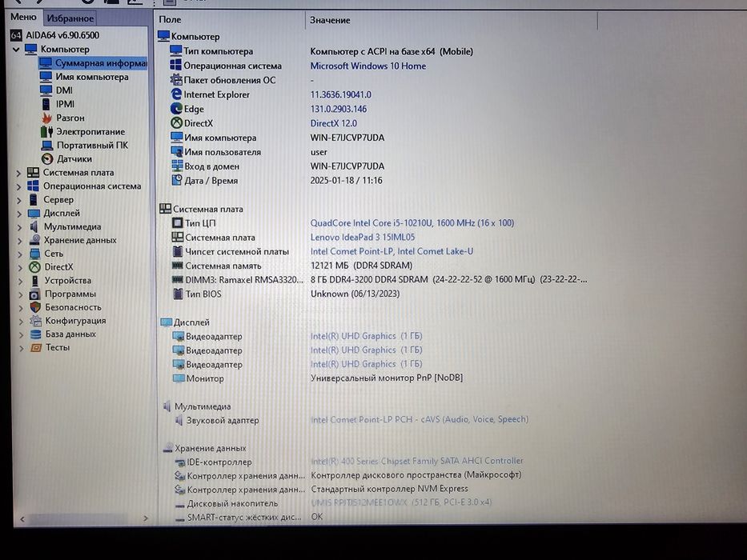This screenshot has height=560, width=747.
Task: Open the Датчики gauge icon
Action: (47, 159)
